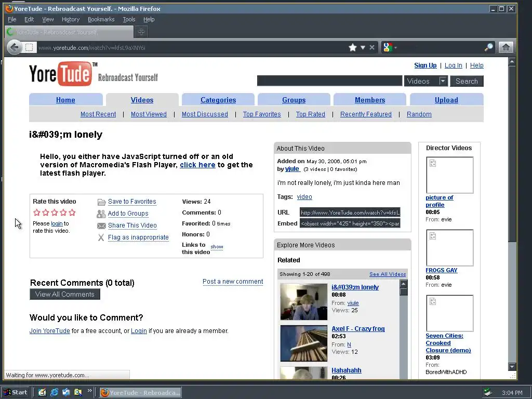Open the View menu

coord(48,19)
